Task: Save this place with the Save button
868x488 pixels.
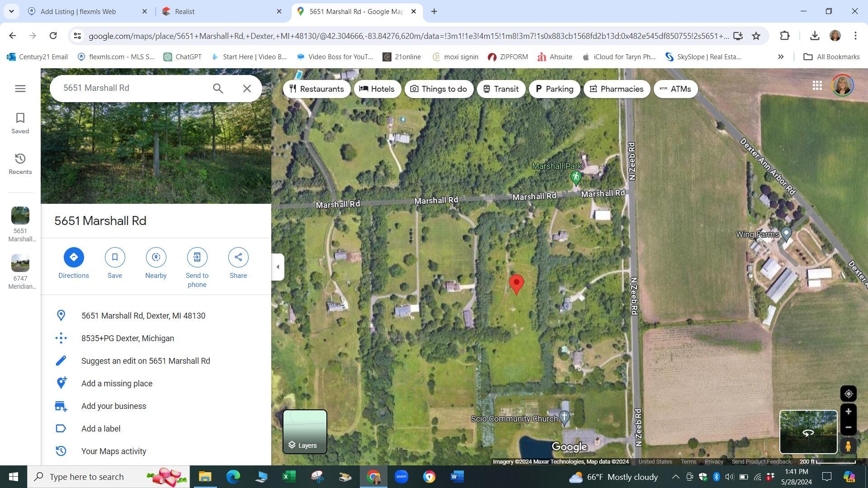Action: (x=115, y=264)
